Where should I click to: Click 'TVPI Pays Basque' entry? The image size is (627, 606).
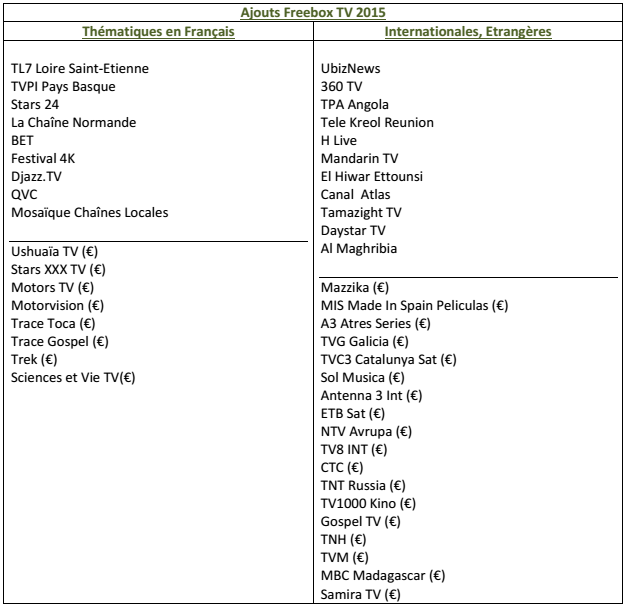pos(63,87)
